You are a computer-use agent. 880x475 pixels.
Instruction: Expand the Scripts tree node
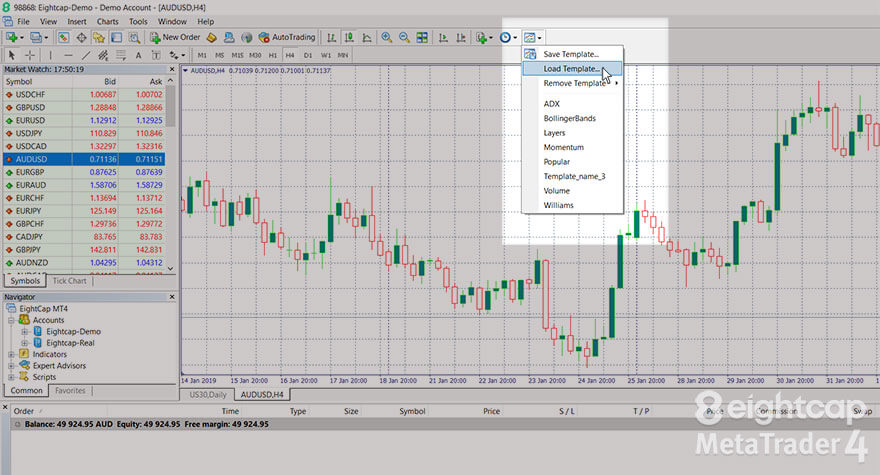tap(11, 377)
